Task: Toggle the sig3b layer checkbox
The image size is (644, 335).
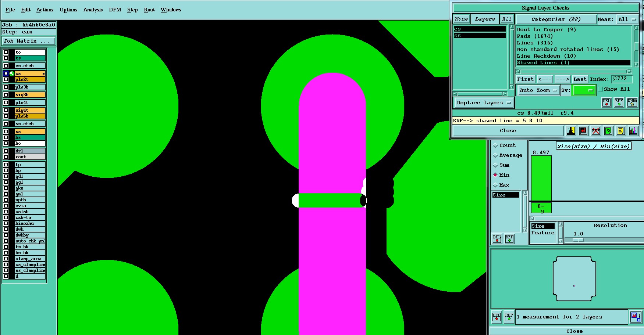Action: click(6, 95)
